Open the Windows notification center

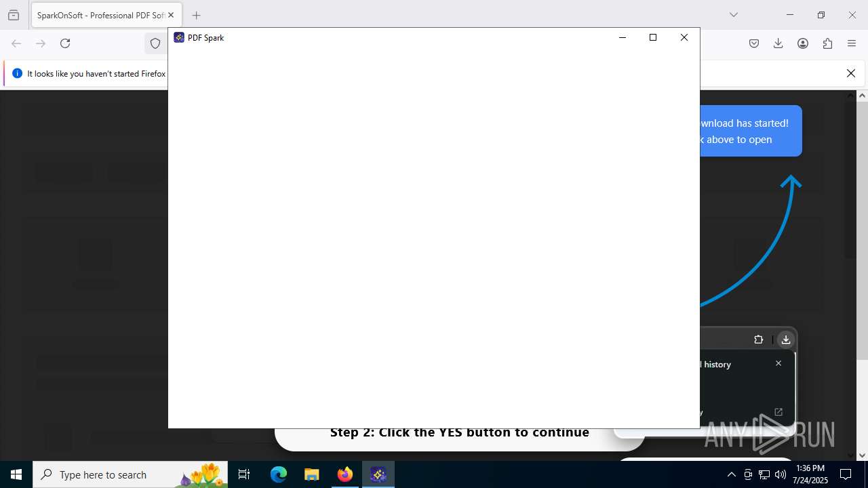coord(846,474)
